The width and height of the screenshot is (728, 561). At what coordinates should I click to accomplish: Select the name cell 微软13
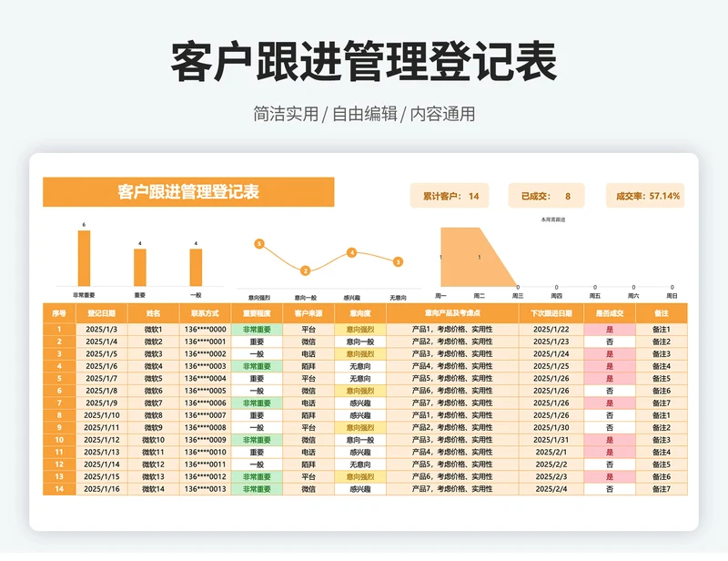(x=153, y=477)
